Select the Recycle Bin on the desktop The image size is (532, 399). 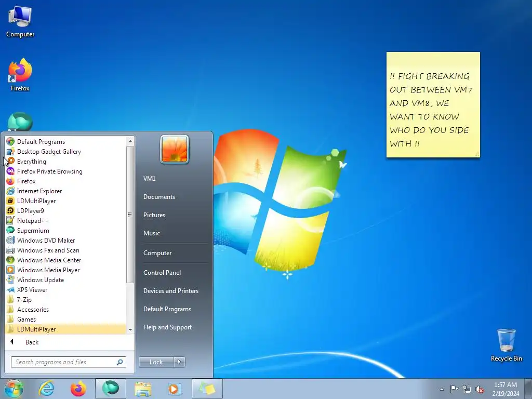point(506,345)
